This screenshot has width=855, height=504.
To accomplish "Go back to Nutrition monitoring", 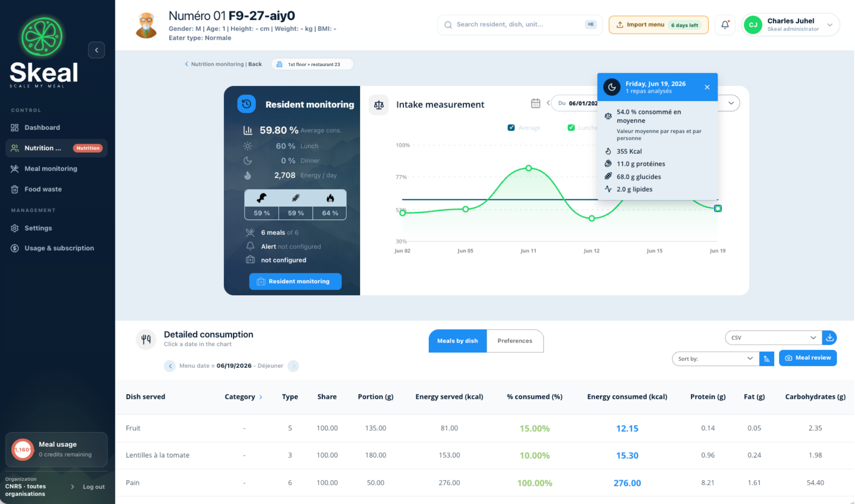I will (x=223, y=64).
